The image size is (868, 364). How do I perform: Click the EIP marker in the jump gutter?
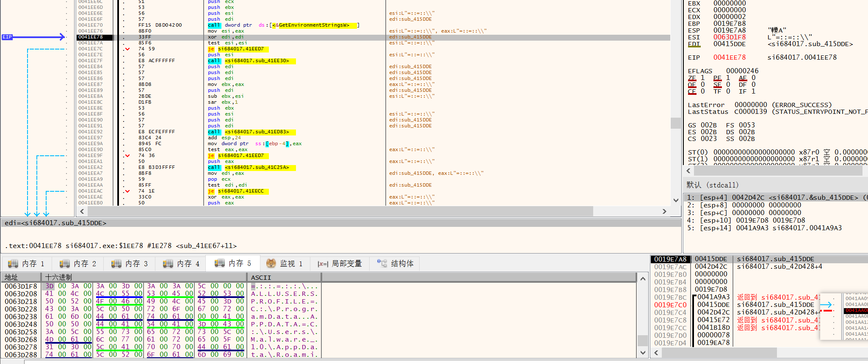pyautogui.click(x=7, y=37)
